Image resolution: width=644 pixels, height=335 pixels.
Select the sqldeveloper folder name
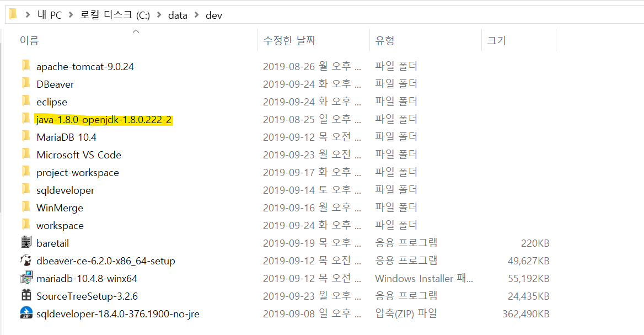point(65,190)
